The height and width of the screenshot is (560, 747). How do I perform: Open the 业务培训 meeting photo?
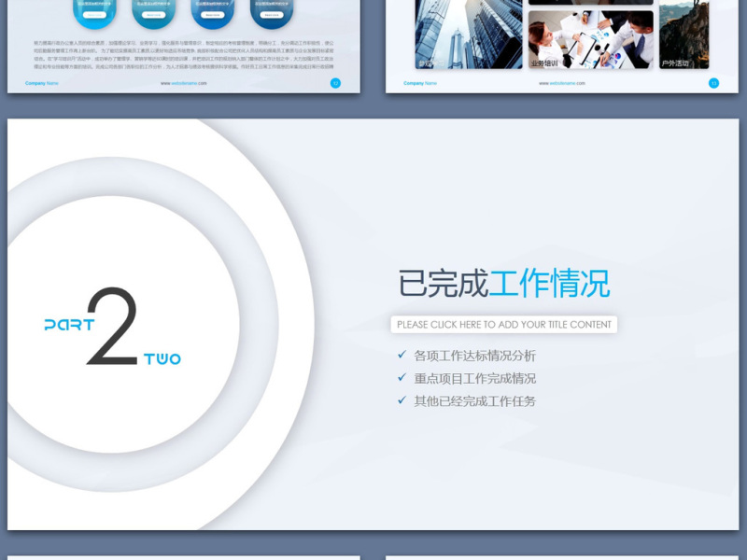(590, 39)
